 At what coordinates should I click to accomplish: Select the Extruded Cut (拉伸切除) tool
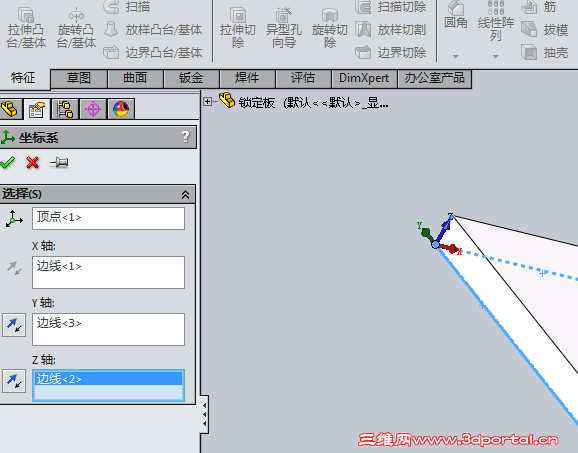[238, 28]
